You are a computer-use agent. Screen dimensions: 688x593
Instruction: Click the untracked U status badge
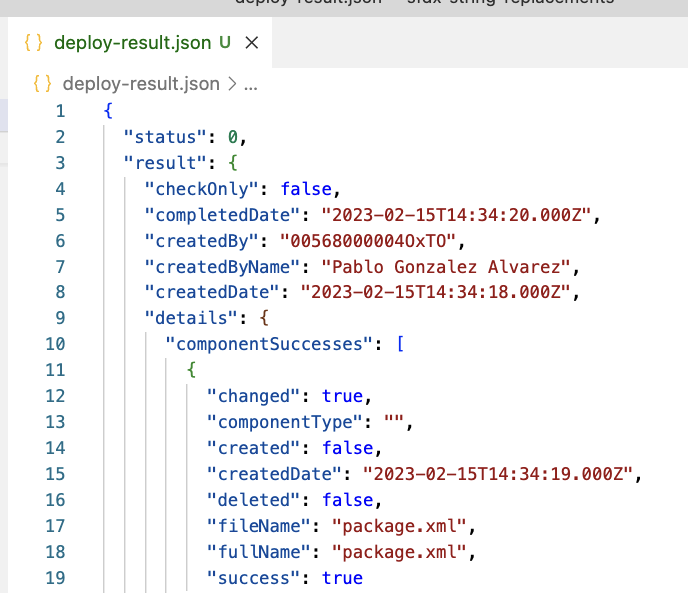click(x=225, y=42)
